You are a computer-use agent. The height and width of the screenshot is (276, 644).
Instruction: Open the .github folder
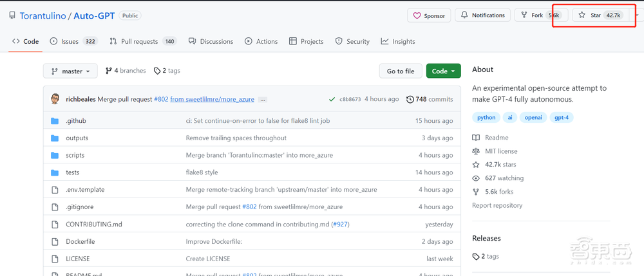76,121
